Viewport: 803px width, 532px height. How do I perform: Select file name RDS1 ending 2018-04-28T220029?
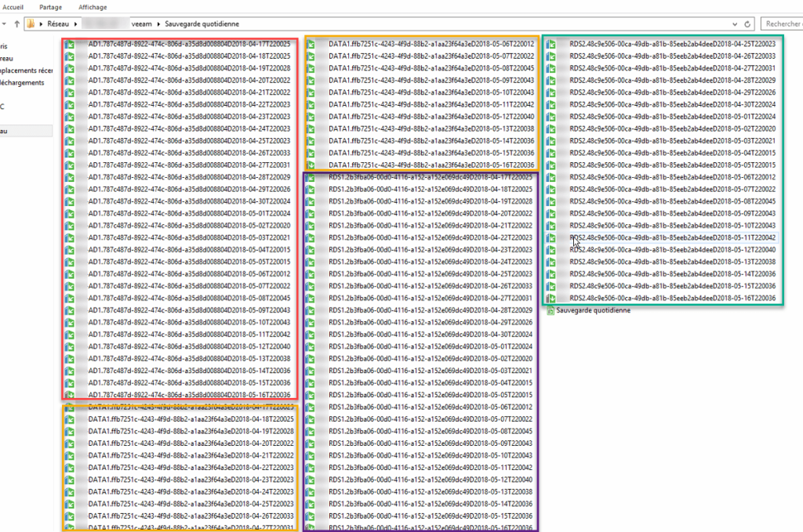pos(431,310)
